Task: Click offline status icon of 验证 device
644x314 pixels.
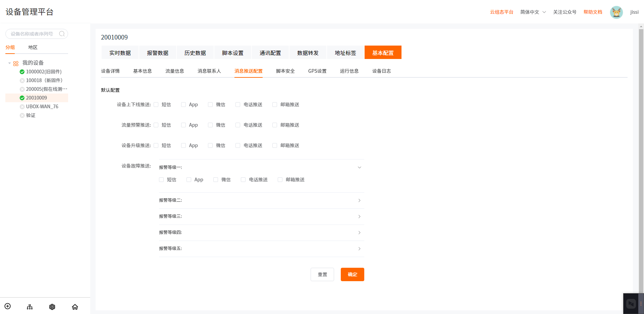Action: [22, 115]
